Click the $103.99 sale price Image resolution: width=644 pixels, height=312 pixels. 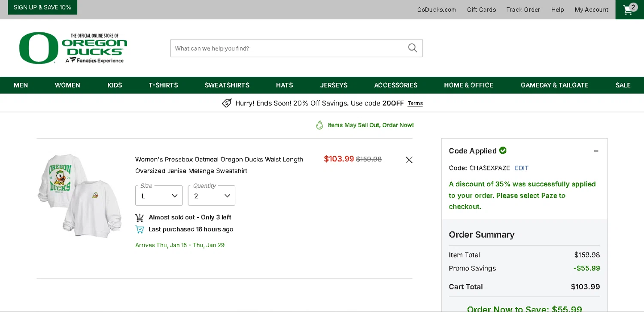[339, 159]
